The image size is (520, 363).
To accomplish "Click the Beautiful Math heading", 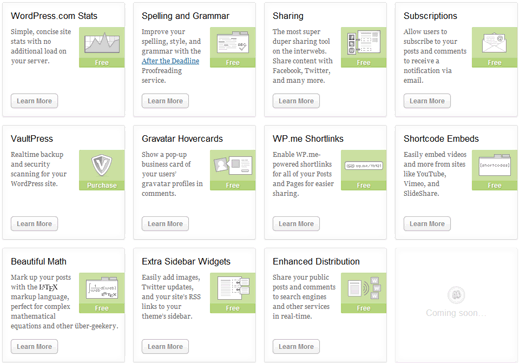I will pyautogui.click(x=39, y=262).
